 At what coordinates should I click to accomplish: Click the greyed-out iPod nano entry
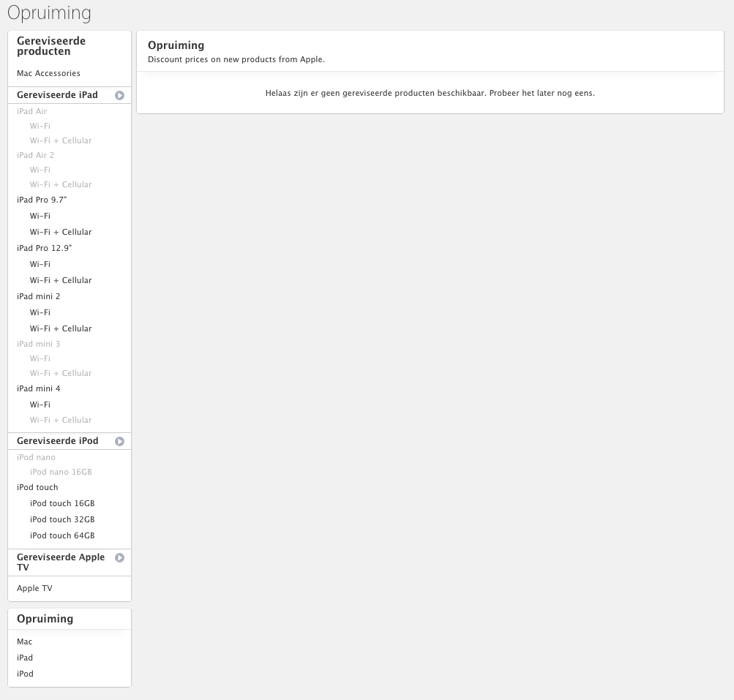click(x=36, y=458)
